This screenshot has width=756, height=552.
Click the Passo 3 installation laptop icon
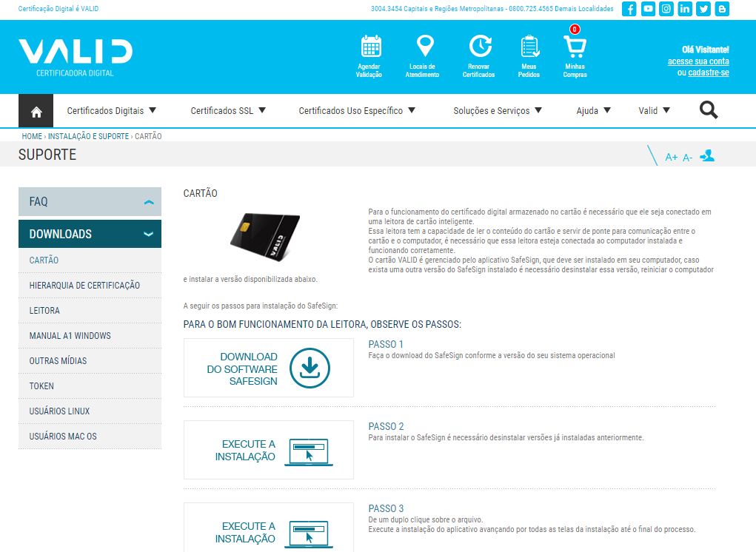(309, 534)
